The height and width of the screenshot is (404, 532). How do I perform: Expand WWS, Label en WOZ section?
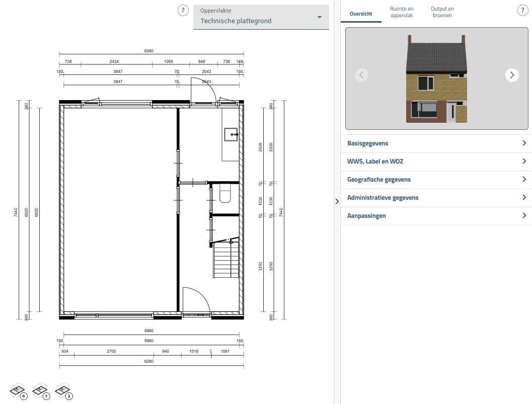[x=436, y=161]
